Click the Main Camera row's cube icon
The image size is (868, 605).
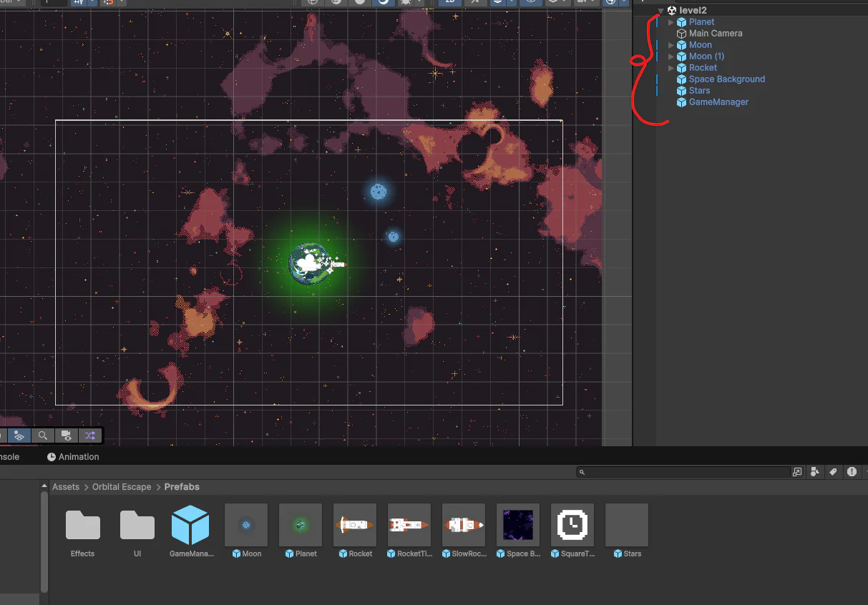[681, 34]
